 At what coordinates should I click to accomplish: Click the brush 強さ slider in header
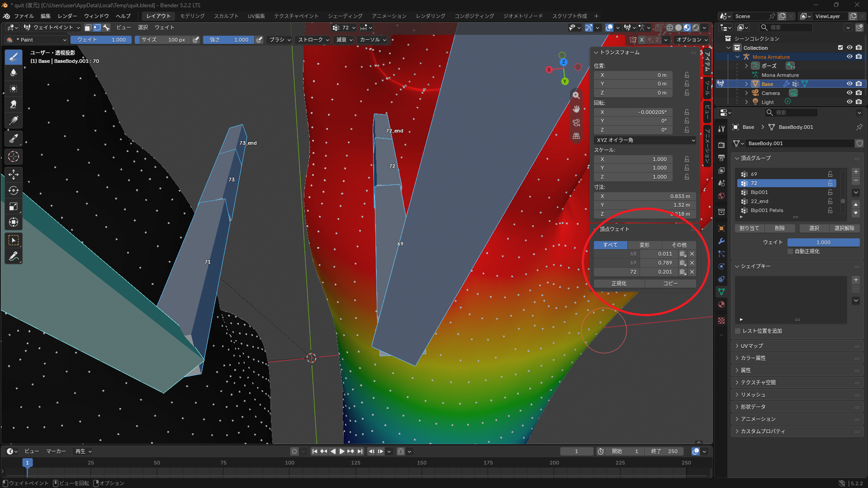click(x=229, y=40)
